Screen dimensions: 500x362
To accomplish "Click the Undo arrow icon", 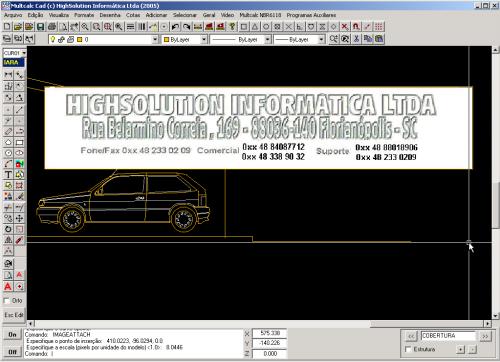I will tap(175, 27).
